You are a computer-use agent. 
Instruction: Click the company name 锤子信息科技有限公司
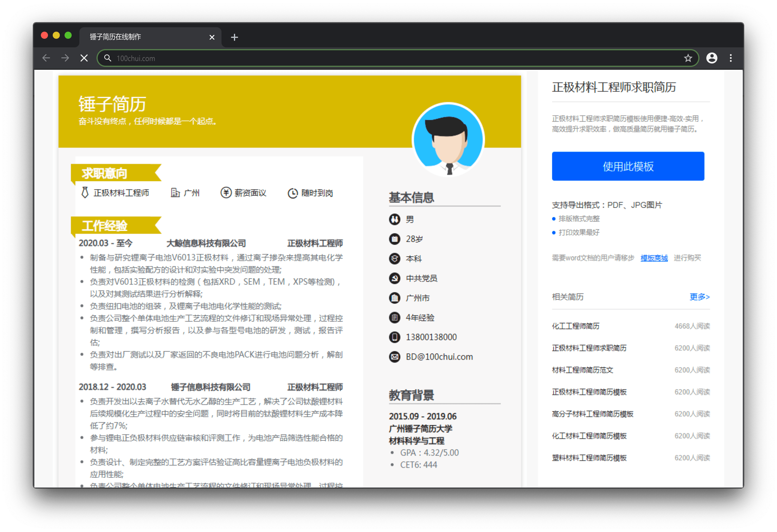tap(211, 387)
